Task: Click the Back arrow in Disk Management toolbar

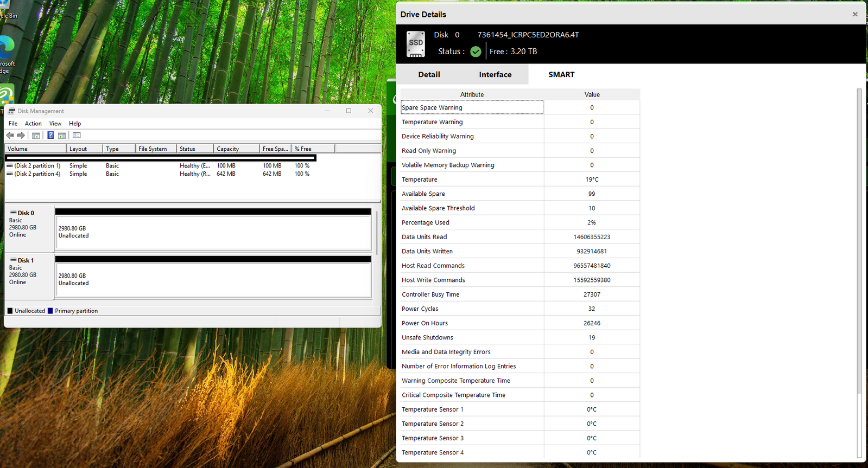Action: pos(10,136)
